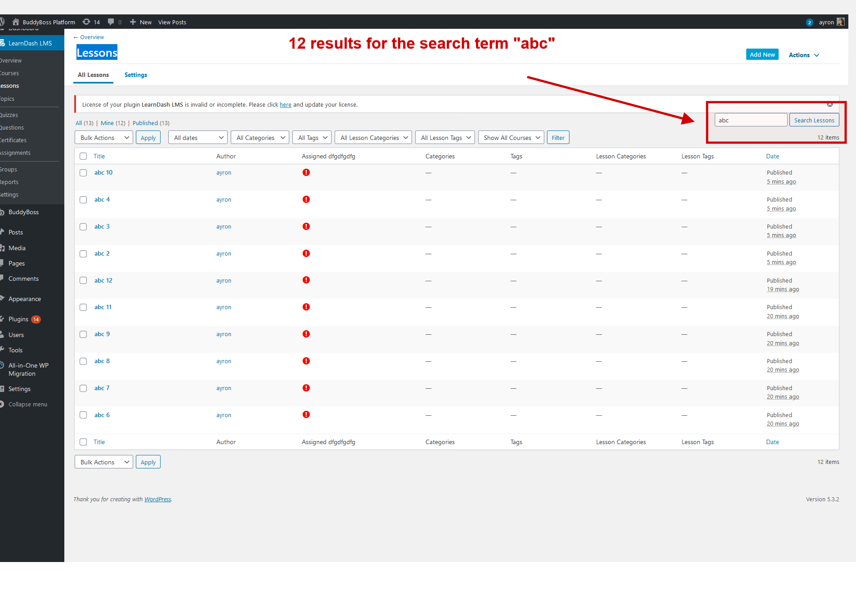
Task: Open the WordPress footer link
Action: pyautogui.click(x=157, y=499)
